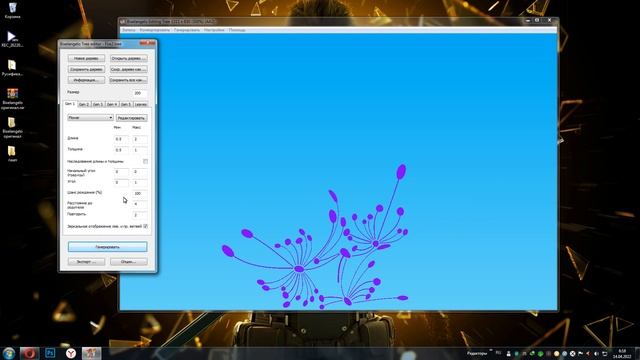Click the large Генерировать button

107,247
